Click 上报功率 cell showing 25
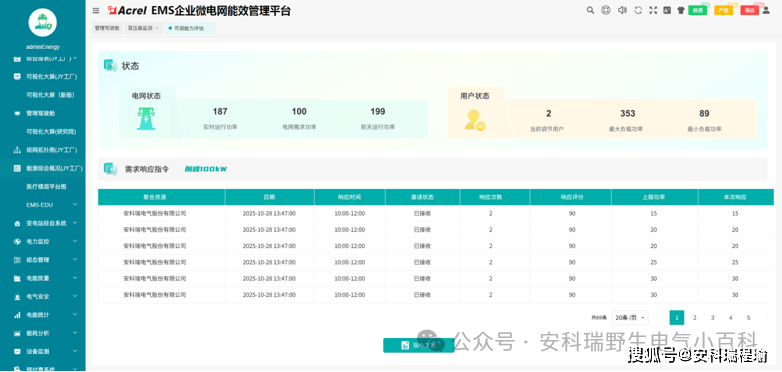The width and height of the screenshot is (782, 372). point(654,262)
